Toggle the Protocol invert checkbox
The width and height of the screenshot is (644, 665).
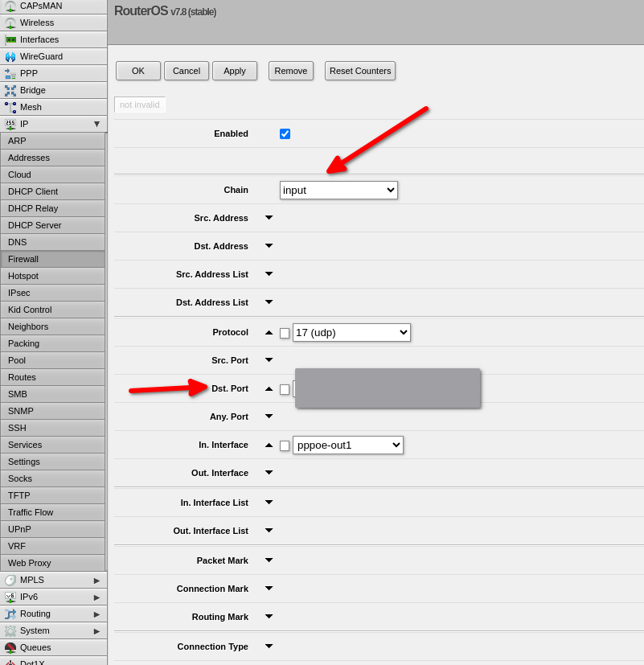[x=285, y=333]
